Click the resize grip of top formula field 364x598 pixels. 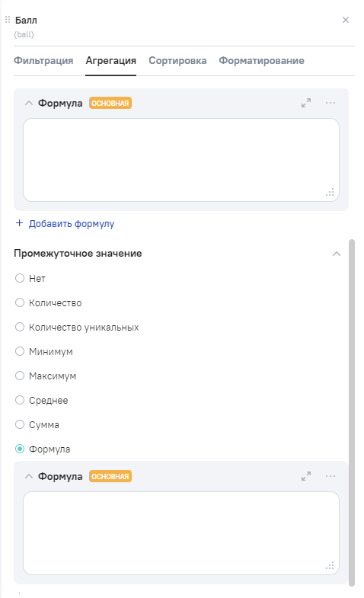(x=330, y=193)
